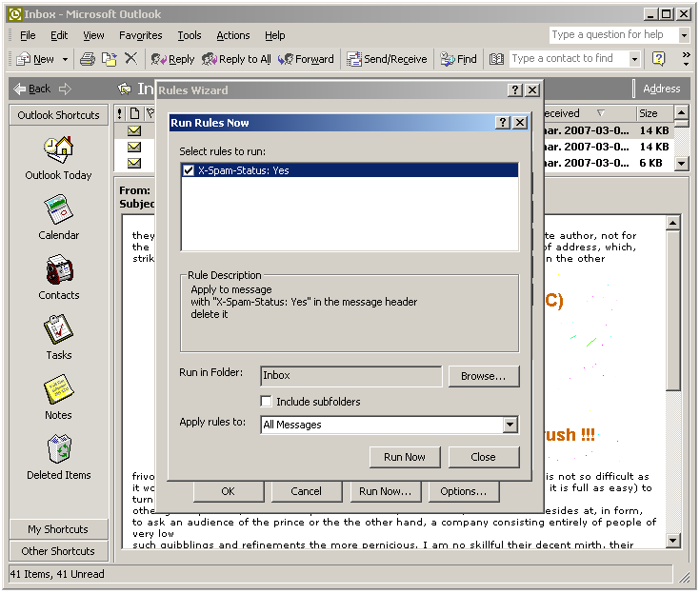Sort by the Icon column header
Image resolution: width=700 pixels, height=594 pixels.
[134, 113]
